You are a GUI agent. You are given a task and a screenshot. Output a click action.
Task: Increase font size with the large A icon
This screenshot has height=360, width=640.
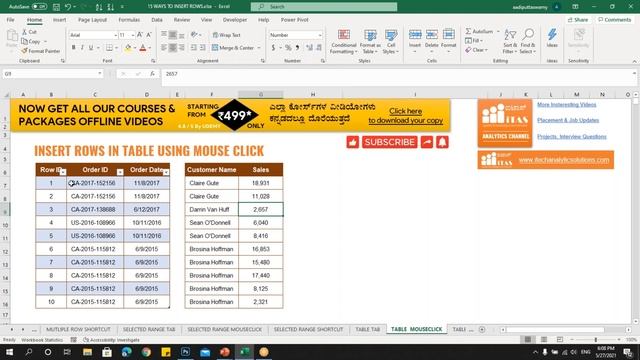coord(140,35)
